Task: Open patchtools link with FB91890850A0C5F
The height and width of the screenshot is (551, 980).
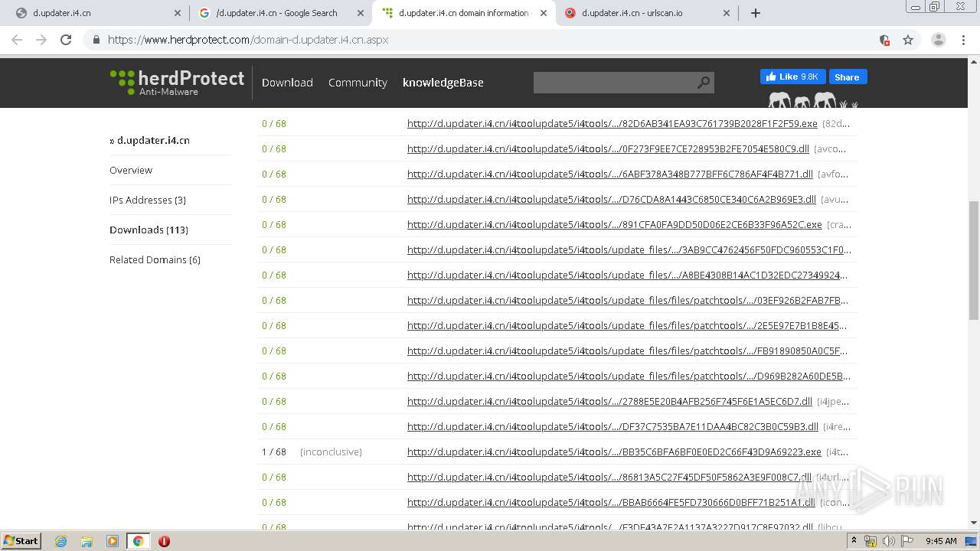Action: 628,350
